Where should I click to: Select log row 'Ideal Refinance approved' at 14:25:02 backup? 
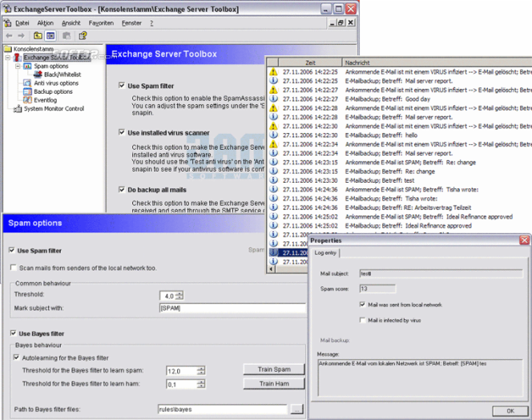401,226
